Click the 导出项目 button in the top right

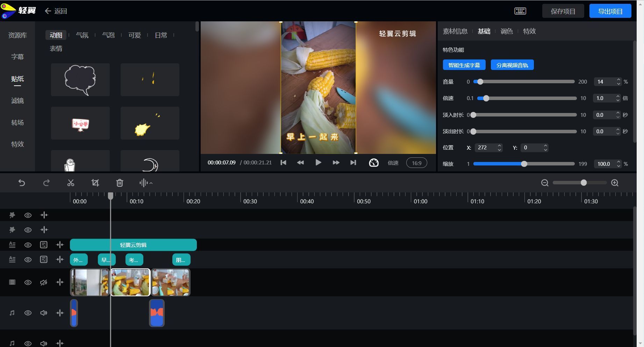click(610, 11)
